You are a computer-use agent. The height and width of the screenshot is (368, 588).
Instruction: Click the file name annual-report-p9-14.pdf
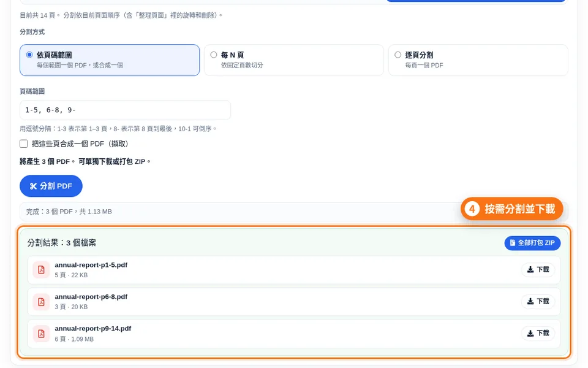pyautogui.click(x=93, y=329)
